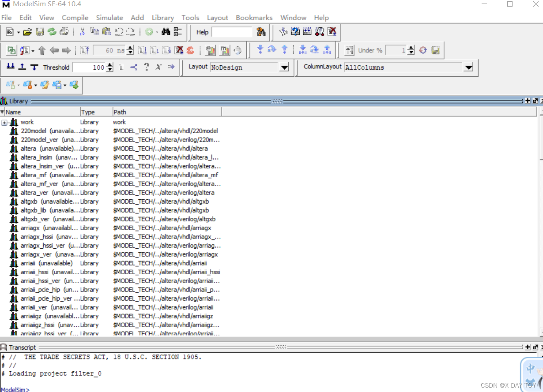Open the Simulate menu
The height and width of the screenshot is (392, 543).
pyautogui.click(x=109, y=18)
